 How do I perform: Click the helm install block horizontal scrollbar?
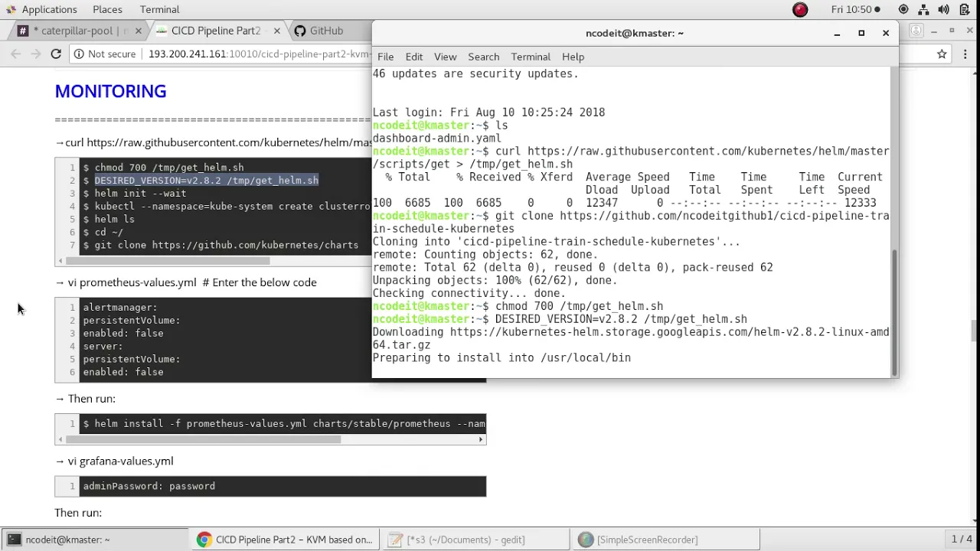[203, 439]
